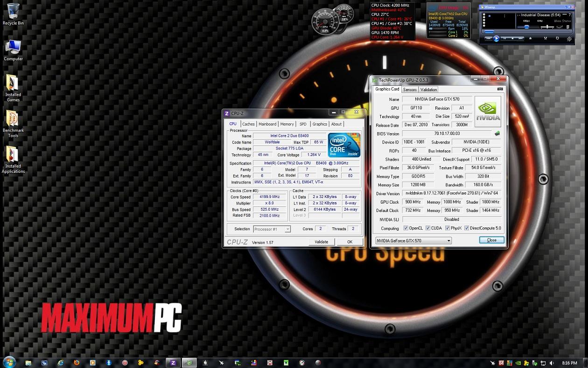This screenshot has width=588, height=368.
Task: Toggle DirectCompute 5.0 checkbox in GPU-Z
Action: pos(466,228)
